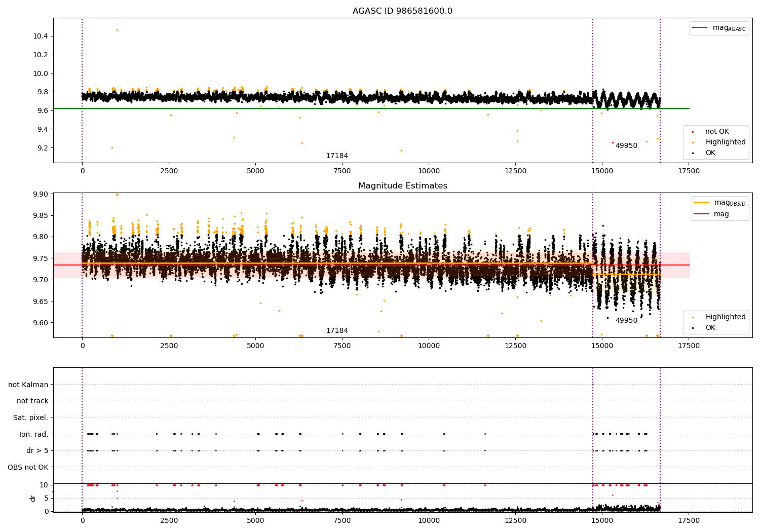Click the "17500" x-axis tick of the bottom plot

688,520
